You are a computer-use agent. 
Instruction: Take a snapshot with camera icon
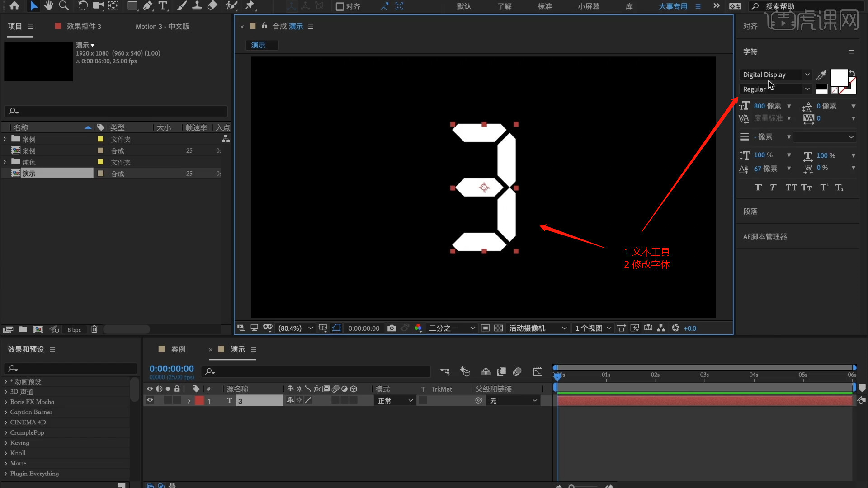point(392,328)
